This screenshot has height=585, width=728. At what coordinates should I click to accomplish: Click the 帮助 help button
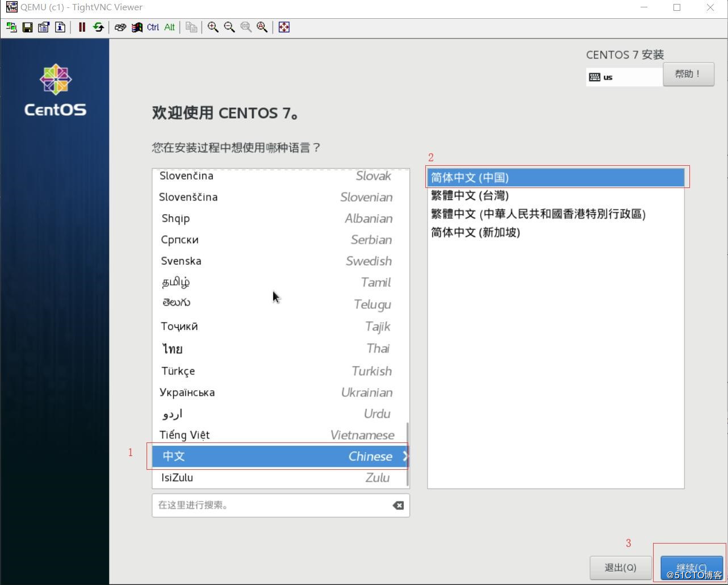coord(688,74)
